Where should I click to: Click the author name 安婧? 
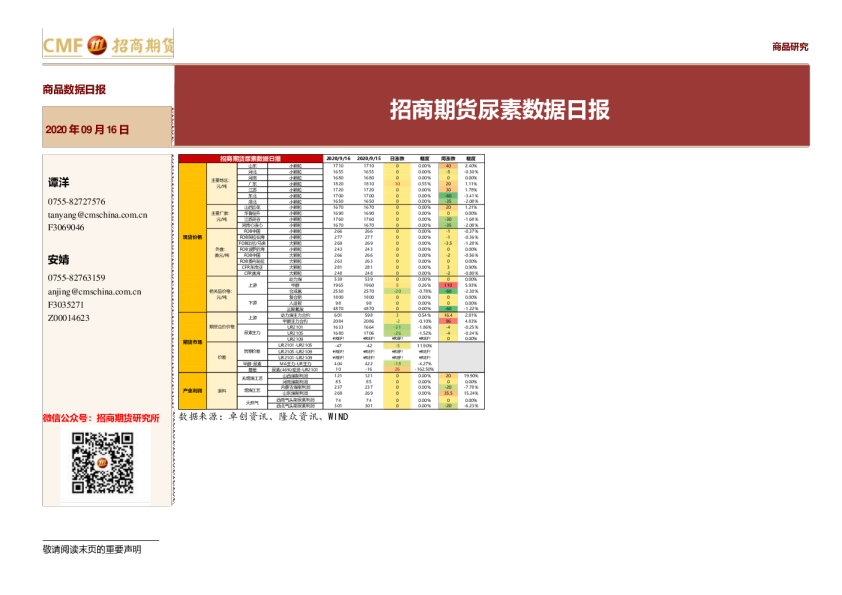click(x=59, y=260)
